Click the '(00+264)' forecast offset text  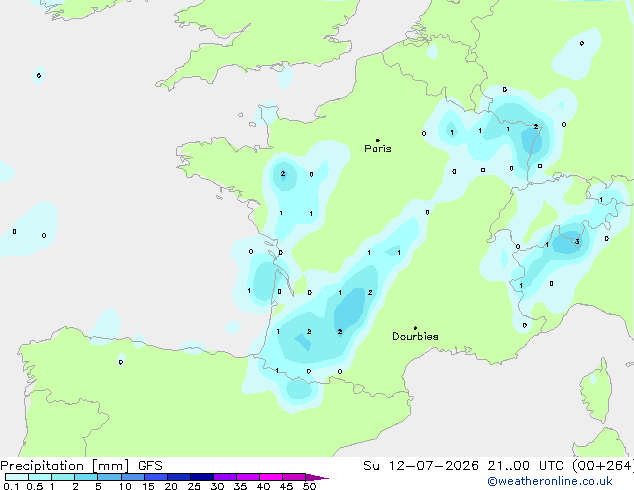click(602, 466)
